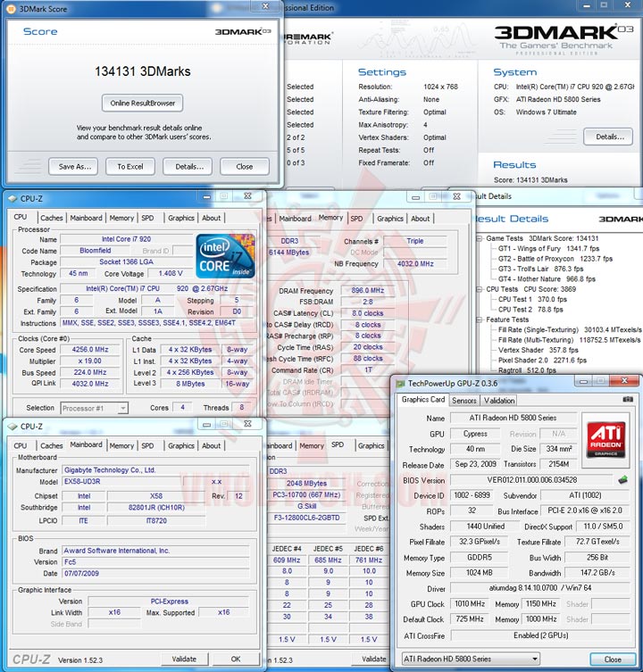Switch to Caches tab in top CPU-Z
Screen dimensions: 643x672
[52, 218]
